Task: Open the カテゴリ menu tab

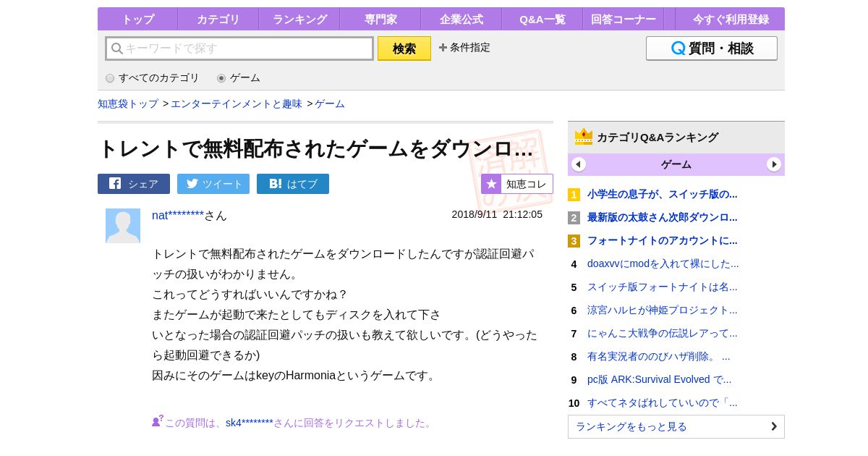Action: tap(218, 19)
